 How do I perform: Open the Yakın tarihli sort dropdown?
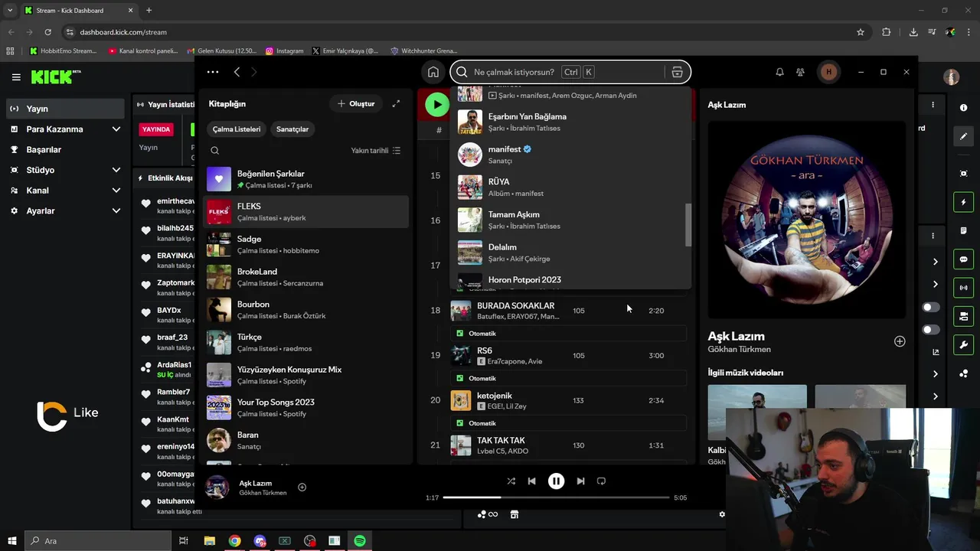coord(375,151)
